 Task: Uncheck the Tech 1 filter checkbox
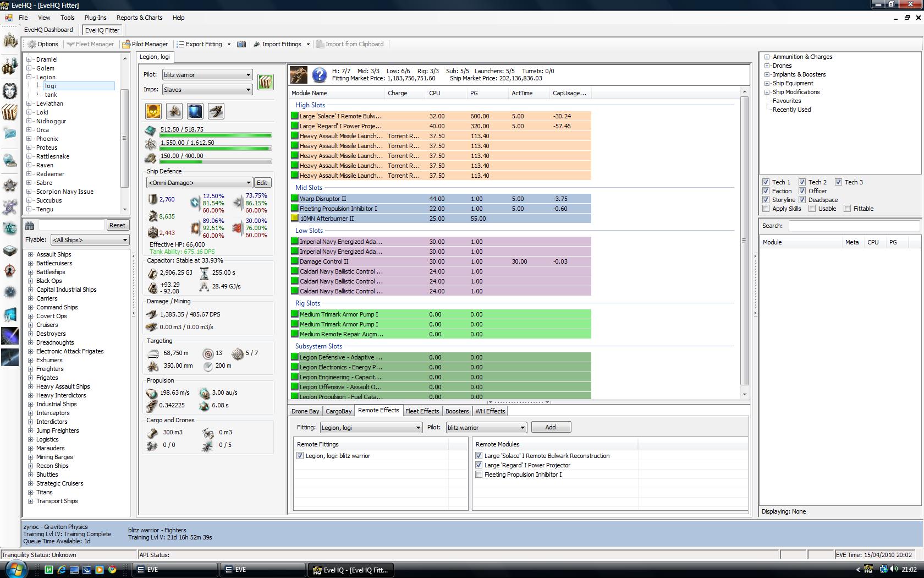pos(766,182)
